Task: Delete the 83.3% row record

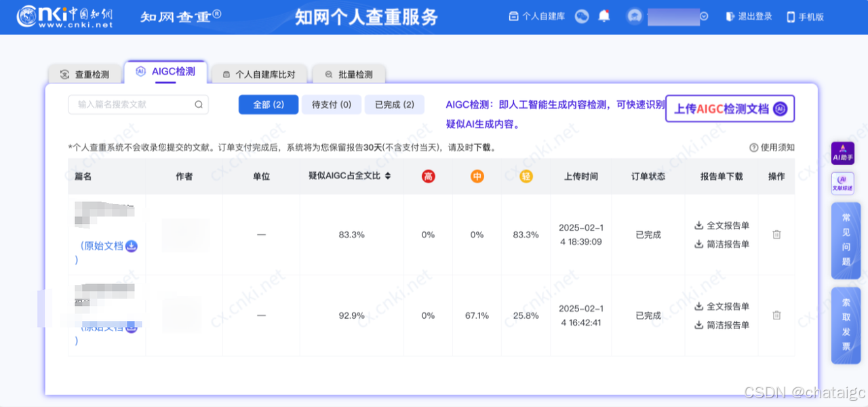Action: (776, 235)
